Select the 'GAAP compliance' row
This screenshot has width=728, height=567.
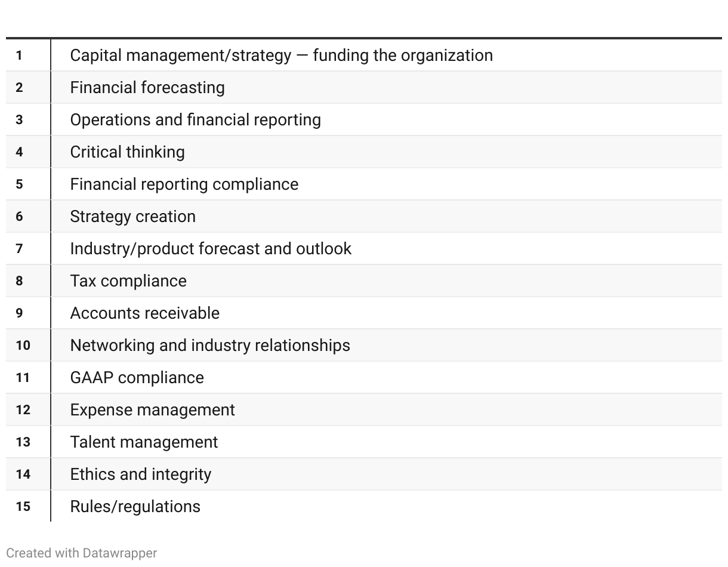click(364, 377)
